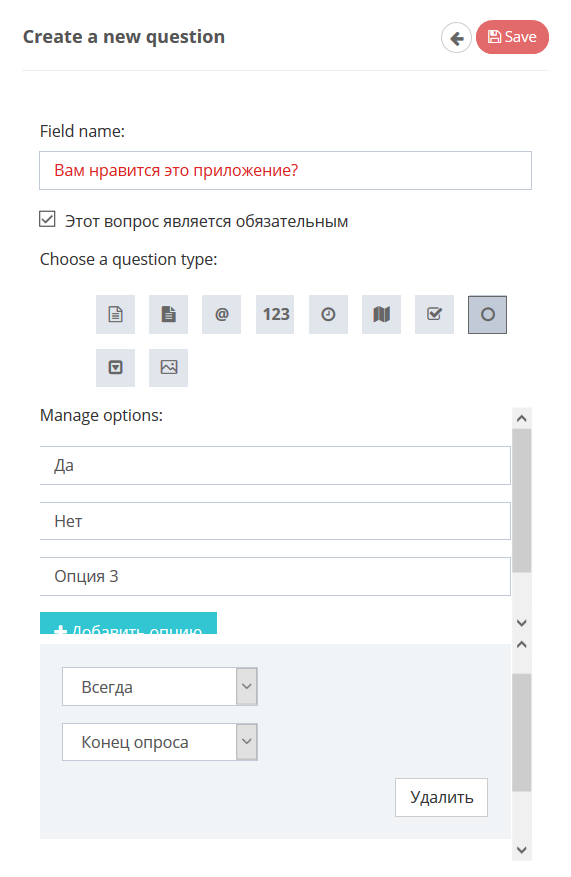Click the Save button

pos(512,37)
